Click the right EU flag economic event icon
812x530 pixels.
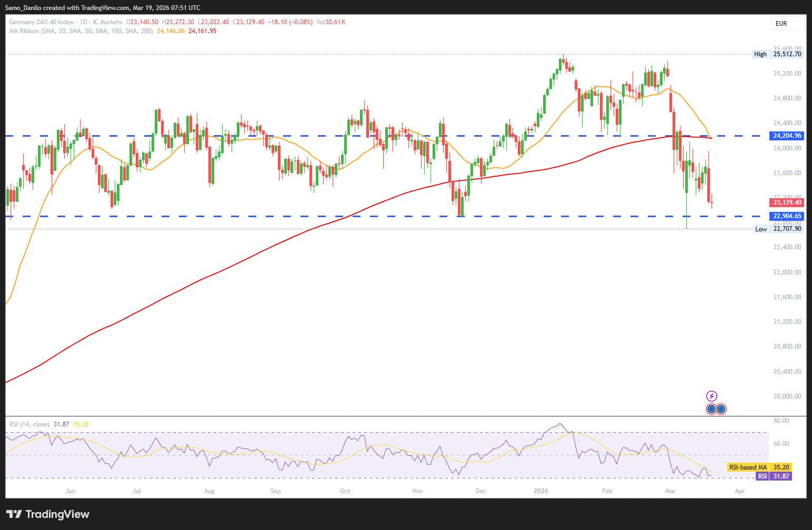pos(721,409)
